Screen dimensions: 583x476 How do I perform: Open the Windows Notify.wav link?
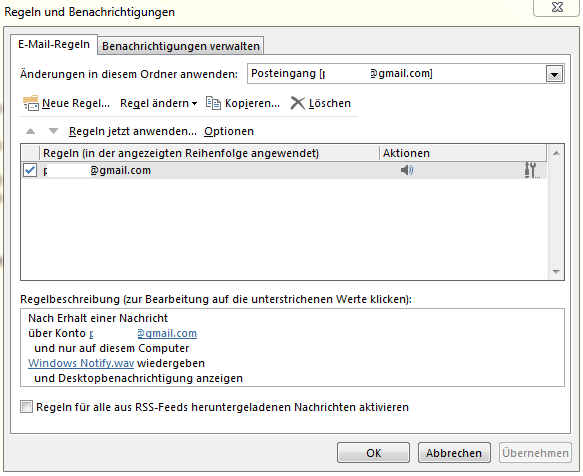(x=81, y=363)
